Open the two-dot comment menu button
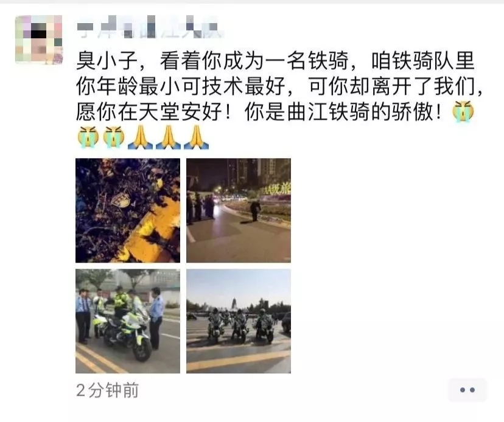The height and width of the screenshot is (422, 504). 467,390
